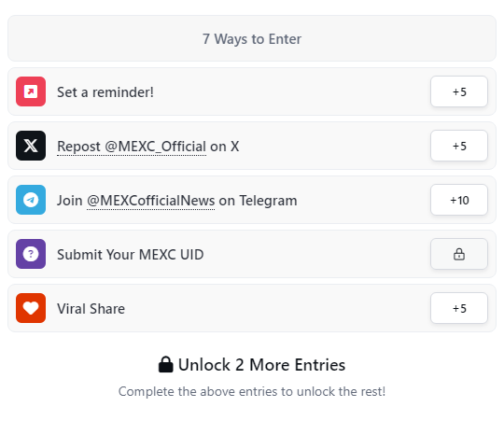
Task: Expand the Join Telegram entry row
Action: (252, 200)
